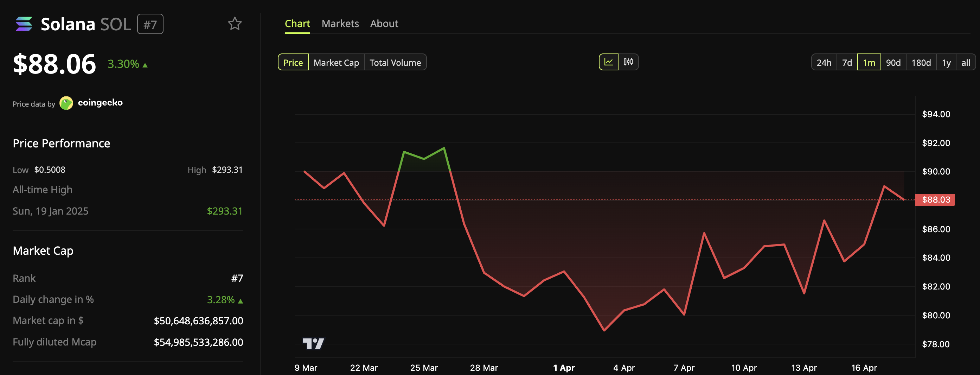Click the 22 Mar date axis label

coord(364,368)
